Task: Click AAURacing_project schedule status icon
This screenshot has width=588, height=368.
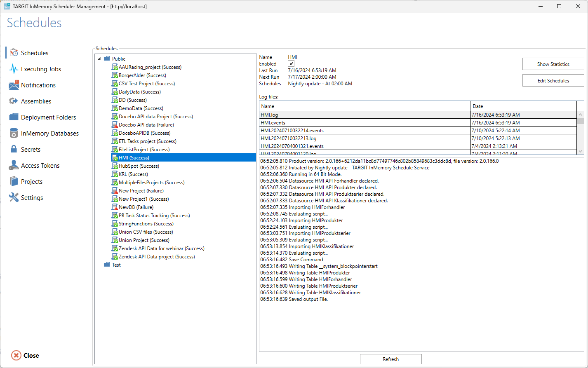Action: coord(115,67)
